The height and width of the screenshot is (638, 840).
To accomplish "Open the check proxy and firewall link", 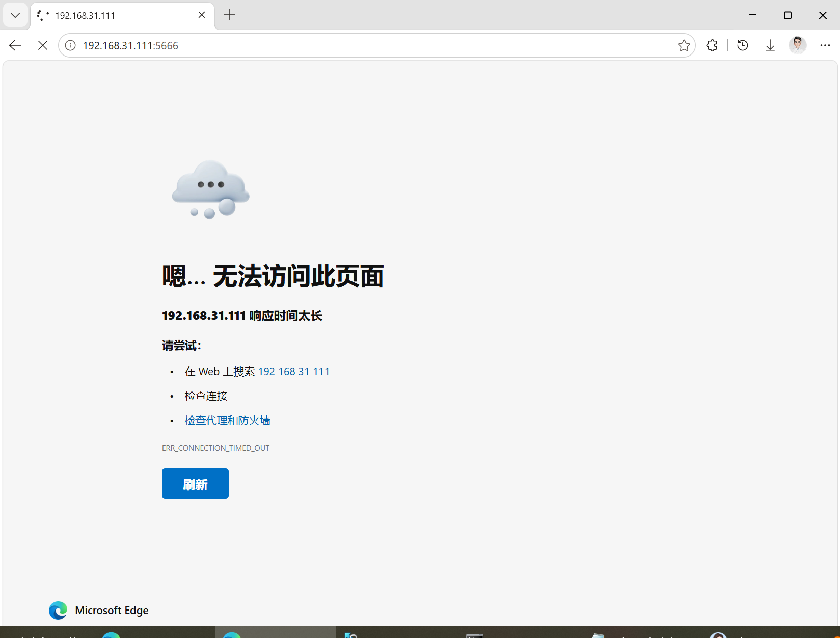I will (x=227, y=421).
